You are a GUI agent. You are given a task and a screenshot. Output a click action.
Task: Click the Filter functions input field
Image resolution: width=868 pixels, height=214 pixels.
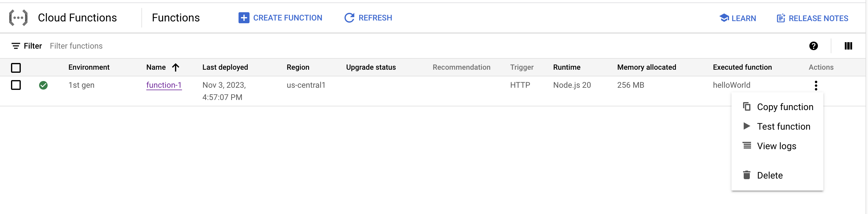coord(76,46)
